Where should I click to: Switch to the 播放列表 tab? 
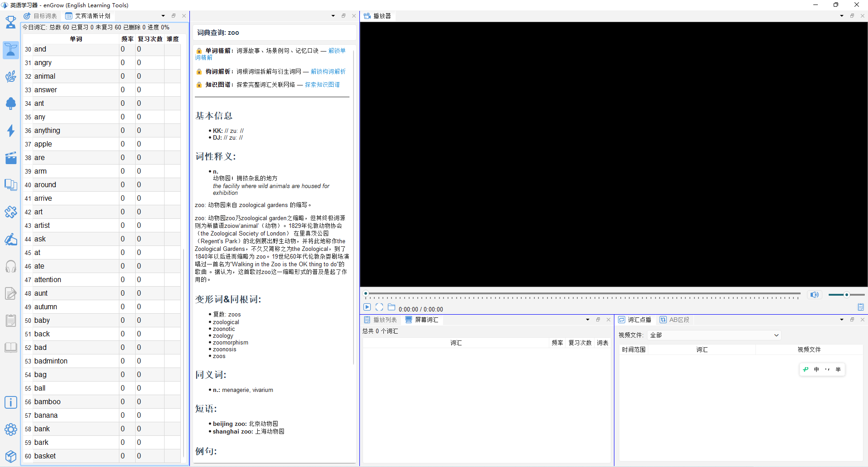tap(381, 320)
